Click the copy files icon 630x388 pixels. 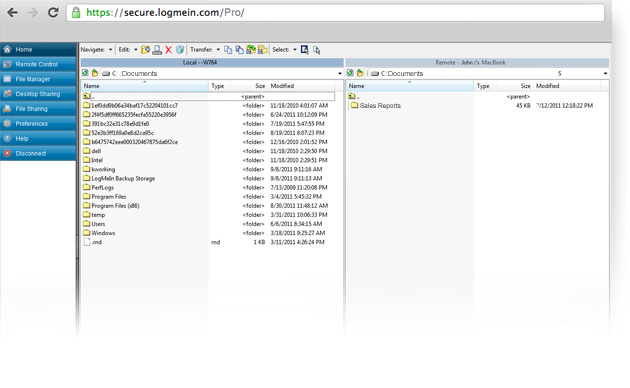click(x=228, y=49)
